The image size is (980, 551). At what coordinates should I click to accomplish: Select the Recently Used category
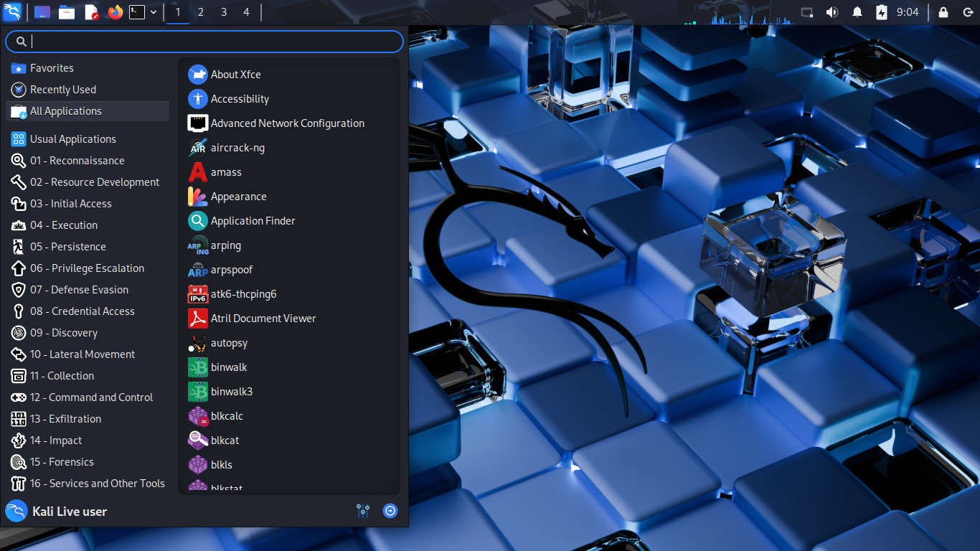coord(62,90)
